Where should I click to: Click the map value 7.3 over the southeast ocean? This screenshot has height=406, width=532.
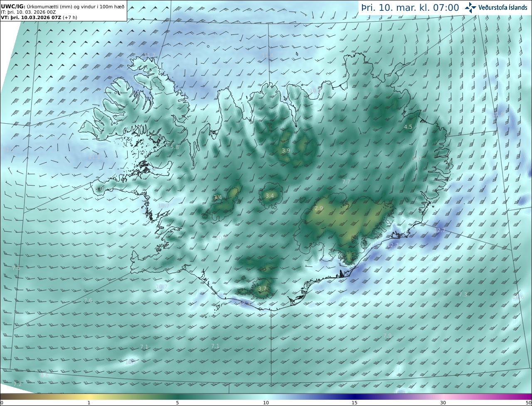click(x=463, y=294)
